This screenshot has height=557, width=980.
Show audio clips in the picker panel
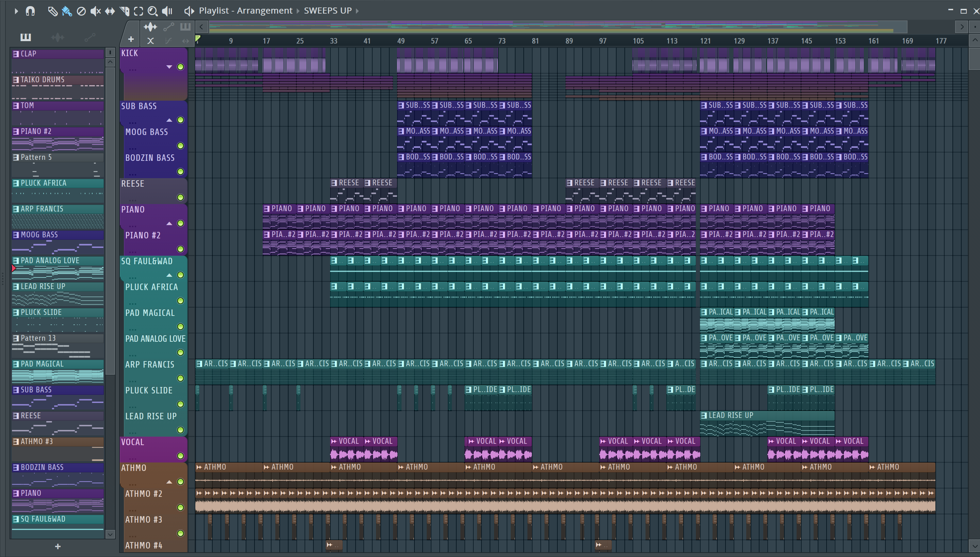(x=58, y=37)
